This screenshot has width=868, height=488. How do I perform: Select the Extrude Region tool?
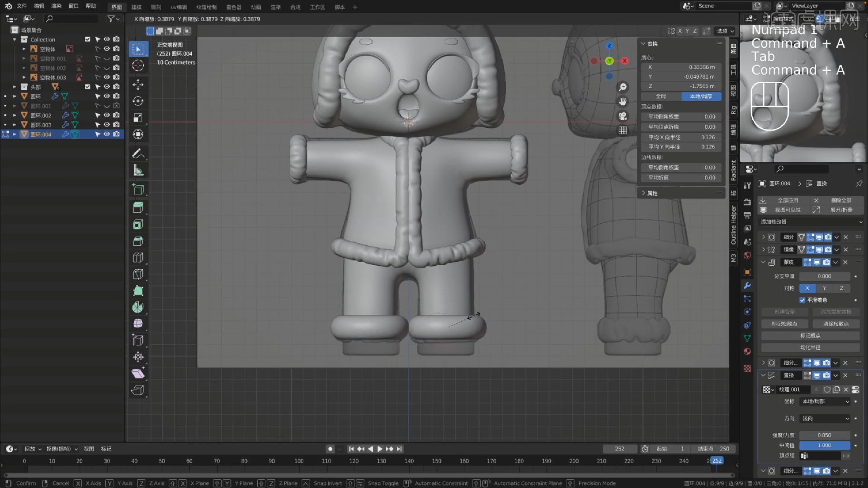[x=138, y=207]
